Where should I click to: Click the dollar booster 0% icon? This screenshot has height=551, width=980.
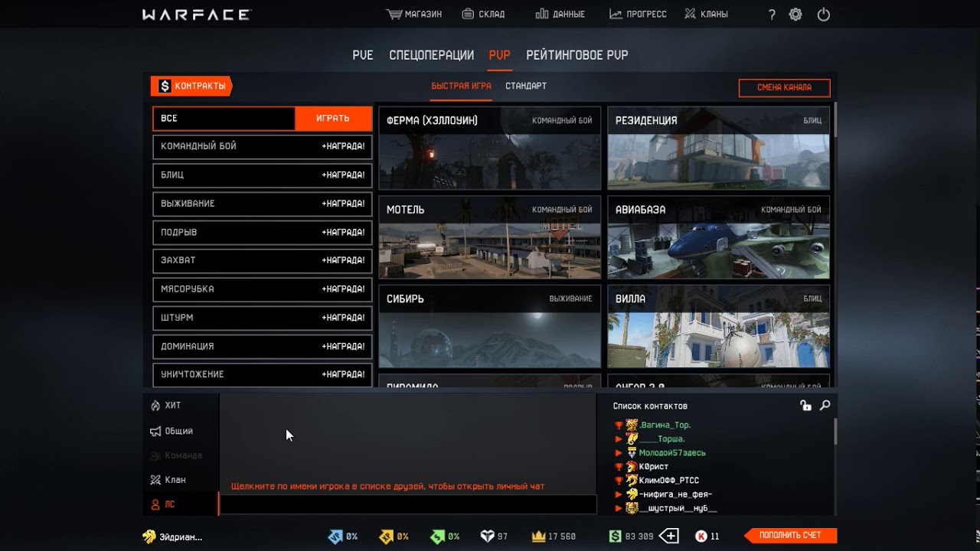tap(437, 536)
